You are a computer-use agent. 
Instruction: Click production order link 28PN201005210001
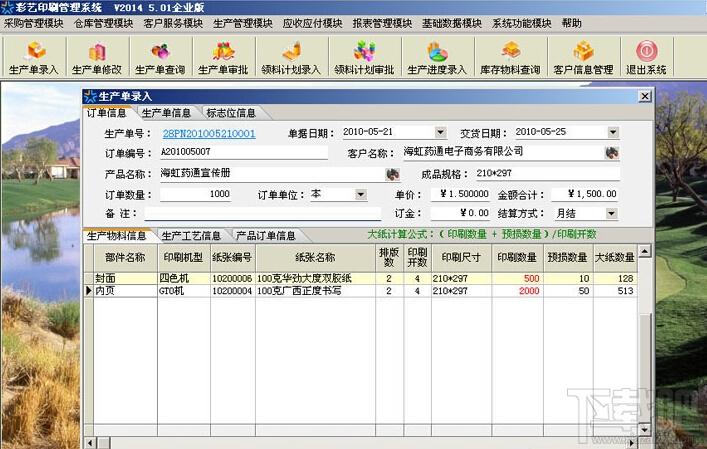(209, 133)
